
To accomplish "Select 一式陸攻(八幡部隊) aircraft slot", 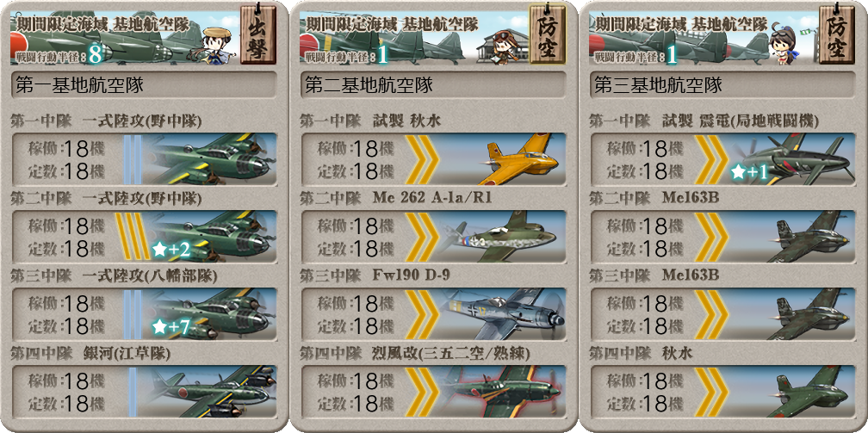I will pos(144,314).
